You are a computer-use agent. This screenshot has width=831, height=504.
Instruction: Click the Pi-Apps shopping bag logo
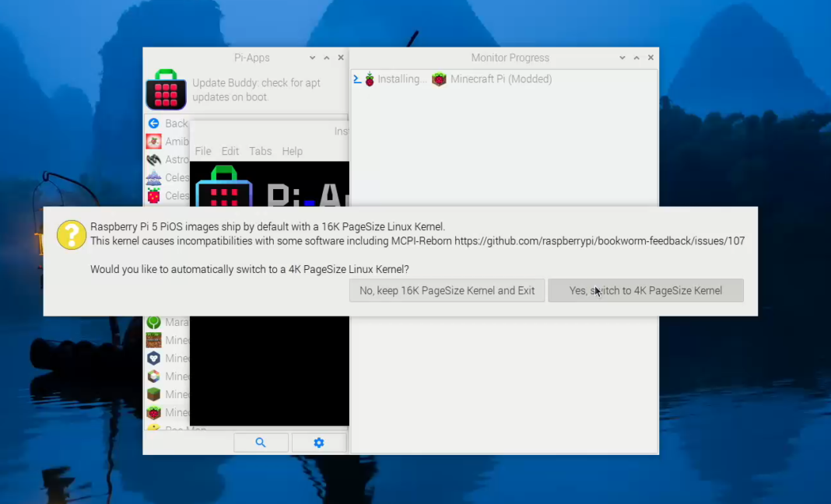(x=166, y=89)
